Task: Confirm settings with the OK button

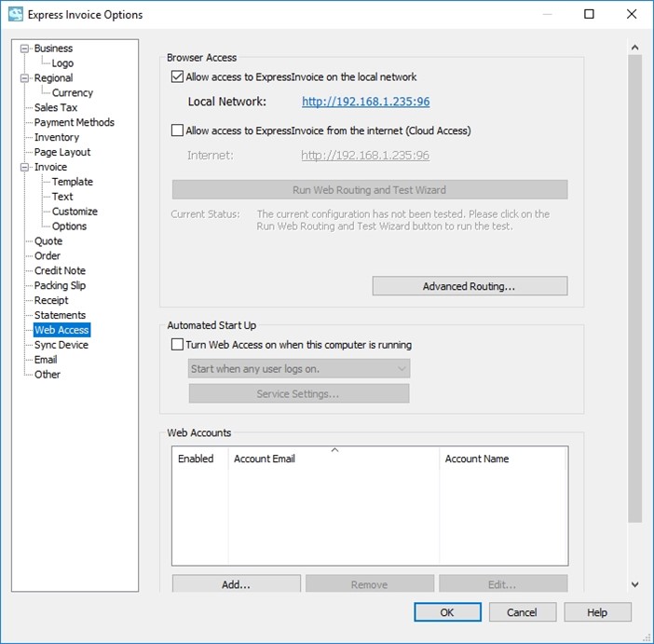Action: [x=447, y=612]
